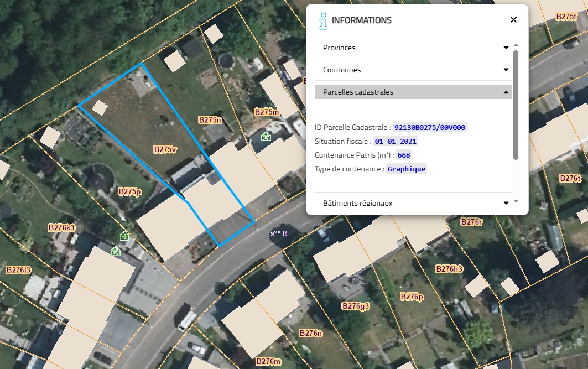Image resolution: width=588 pixels, height=369 pixels.
Task: Click the B276g3 parcel label
Action: point(356,306)
